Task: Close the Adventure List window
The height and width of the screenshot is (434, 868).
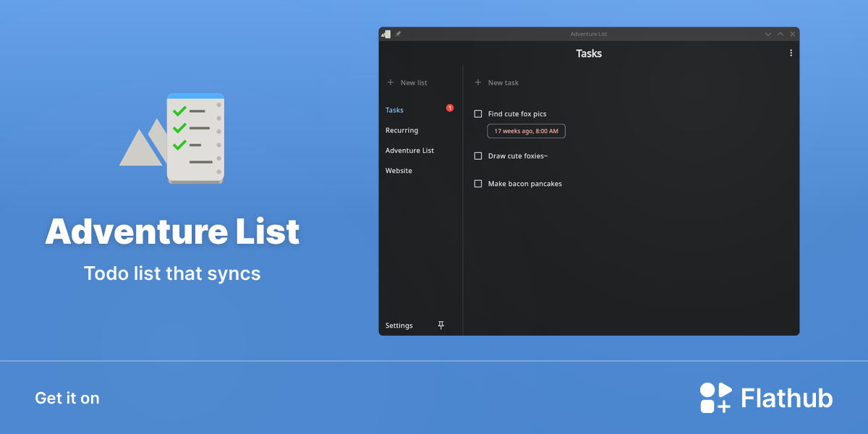Action: click(x=793, y=34)
